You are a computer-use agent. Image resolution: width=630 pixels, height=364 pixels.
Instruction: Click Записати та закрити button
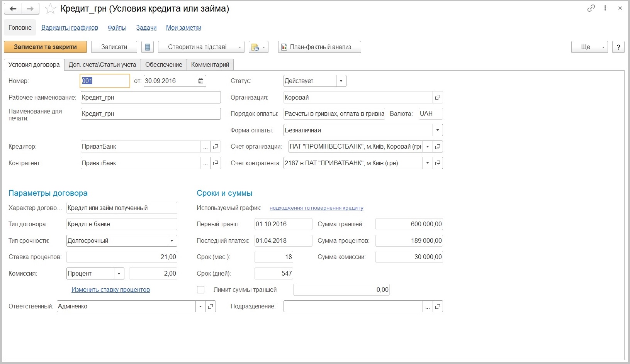click(45, 47)
